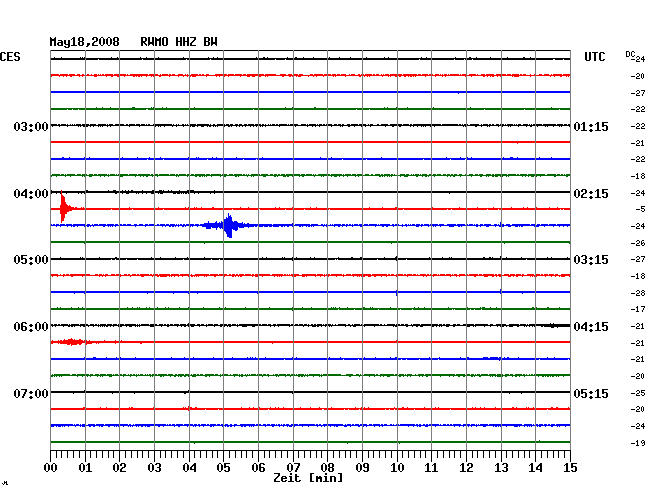The image size is (650, 494).
Task: Select the station label RWMO HHZ BW
Action: pyautogui.click(x=179, y=42)
